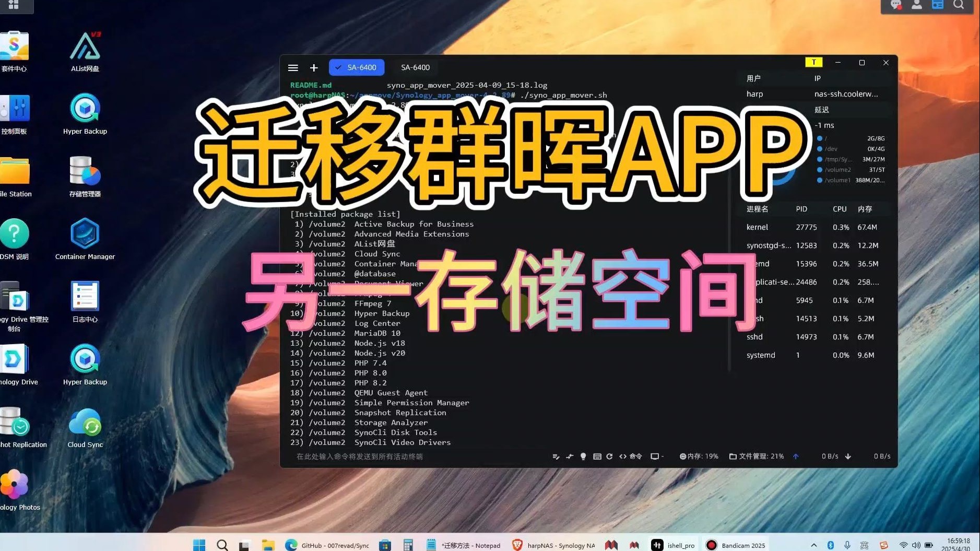Image resolution: width=980 pixels, height=551 pixels.
Task: Open AList网盘 desktop shortcut
Action: pyautogui.click(x=85, y=52)
